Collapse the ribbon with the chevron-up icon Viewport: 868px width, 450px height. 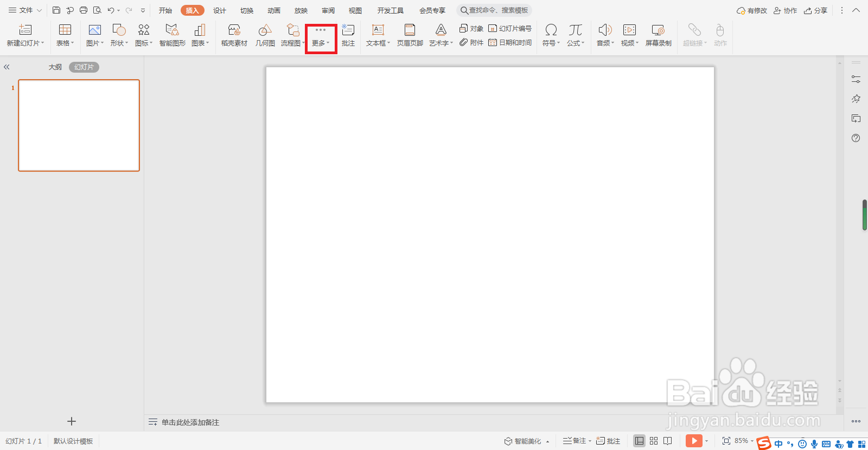point(856,10)
